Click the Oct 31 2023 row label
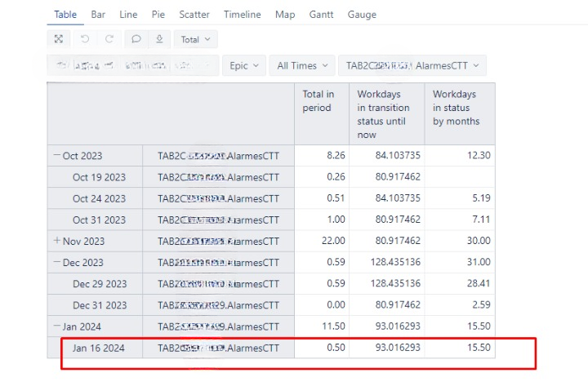 [99, 220]
